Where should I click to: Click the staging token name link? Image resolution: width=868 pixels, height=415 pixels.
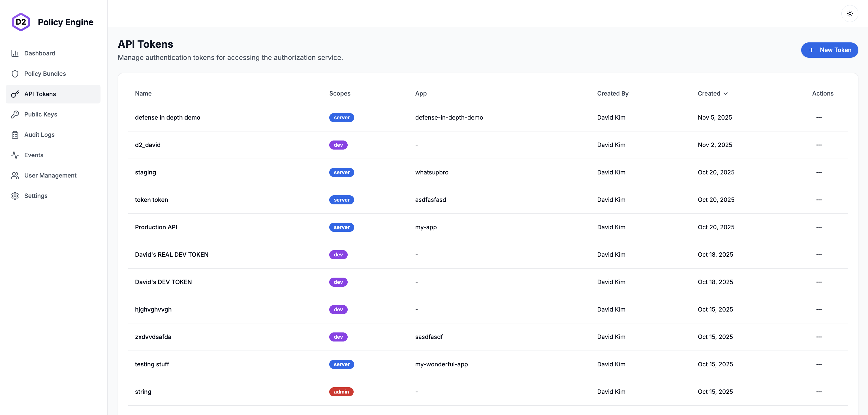pos(145,172)
